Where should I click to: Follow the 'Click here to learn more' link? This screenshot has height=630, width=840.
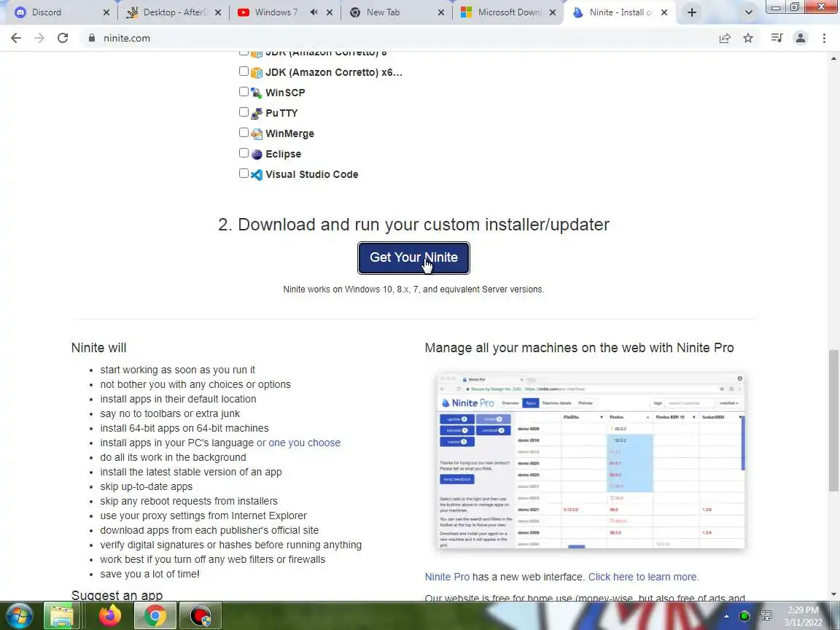click(643, 577)
